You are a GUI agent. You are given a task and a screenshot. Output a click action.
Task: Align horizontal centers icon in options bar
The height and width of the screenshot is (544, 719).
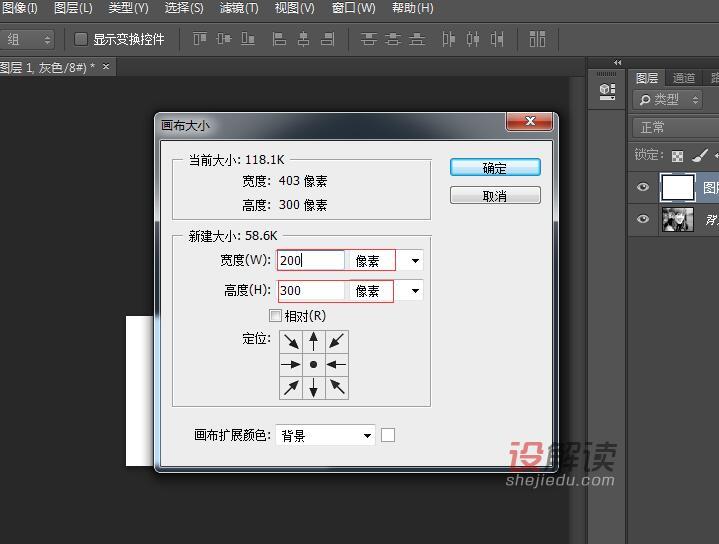[x=303, y=39]
